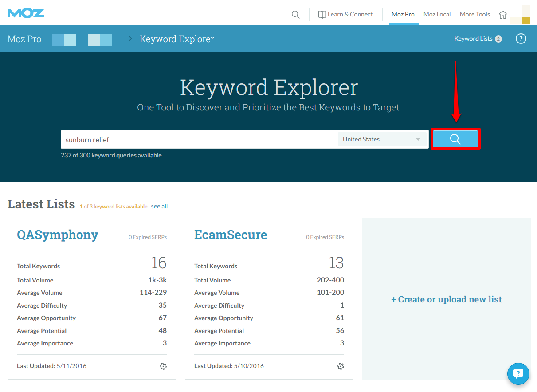Open the EcamSecure keyword list
The height and width of the screenshot is (392, 537).
tap(231, 235)
